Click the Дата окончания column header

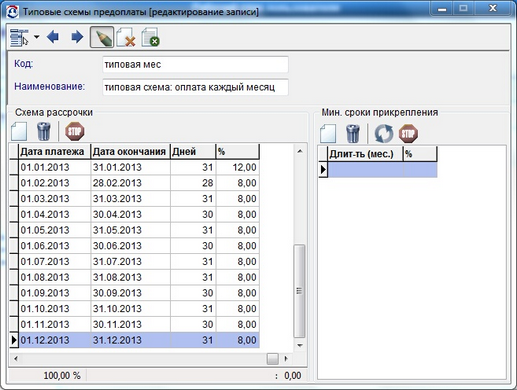130,152
